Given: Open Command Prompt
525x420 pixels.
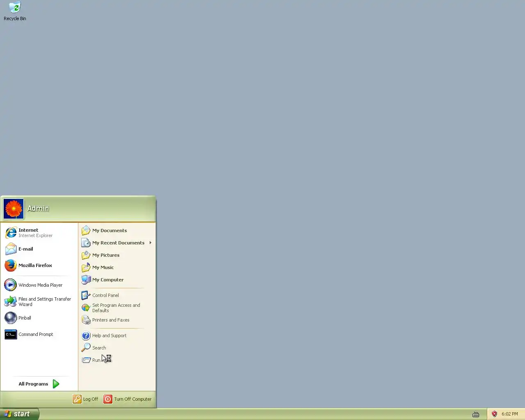Looking at the screenshot, I should (39, 334).
